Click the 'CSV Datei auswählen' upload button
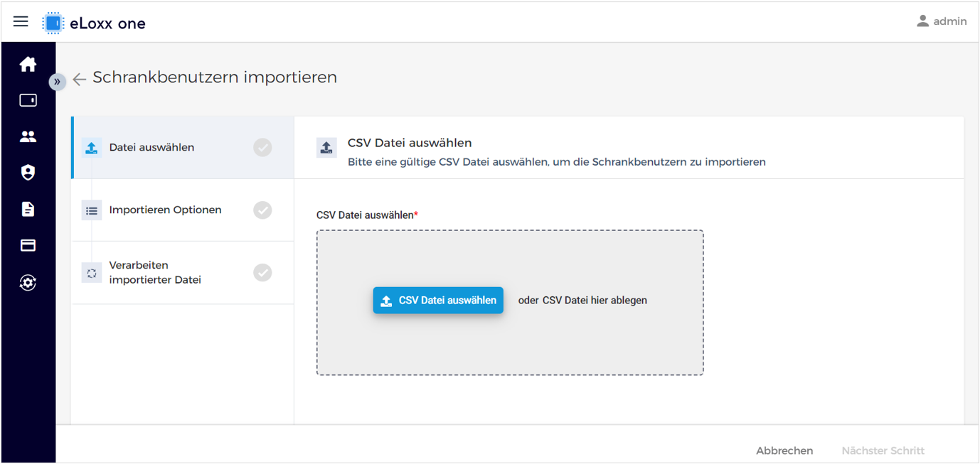Screen dimensions: 980x464 pos(438,301)
